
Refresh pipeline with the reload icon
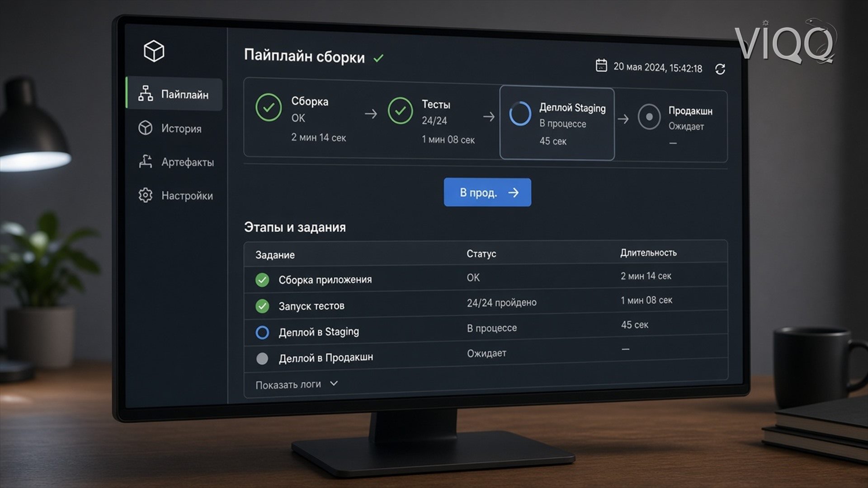(x=720, y=69)
